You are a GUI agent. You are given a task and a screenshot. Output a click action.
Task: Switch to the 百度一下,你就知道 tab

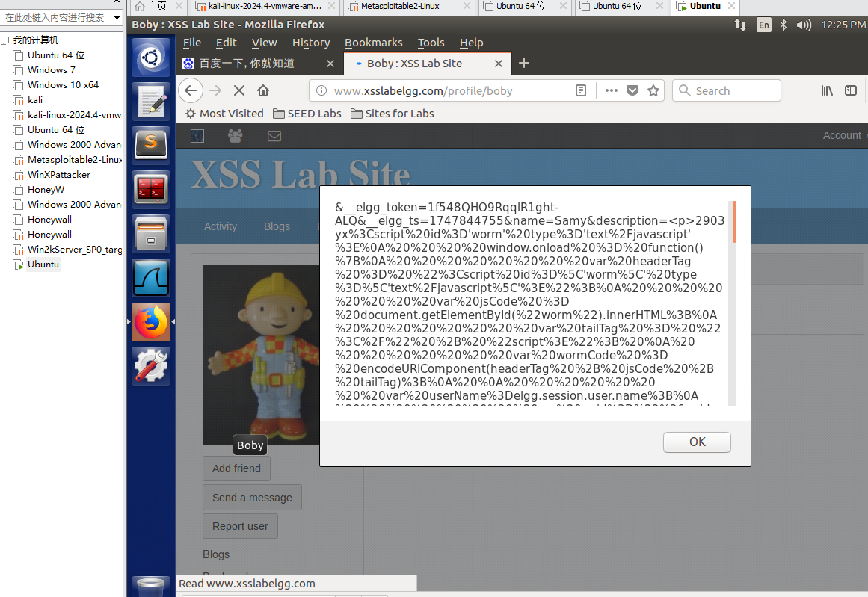pos(247,64)
